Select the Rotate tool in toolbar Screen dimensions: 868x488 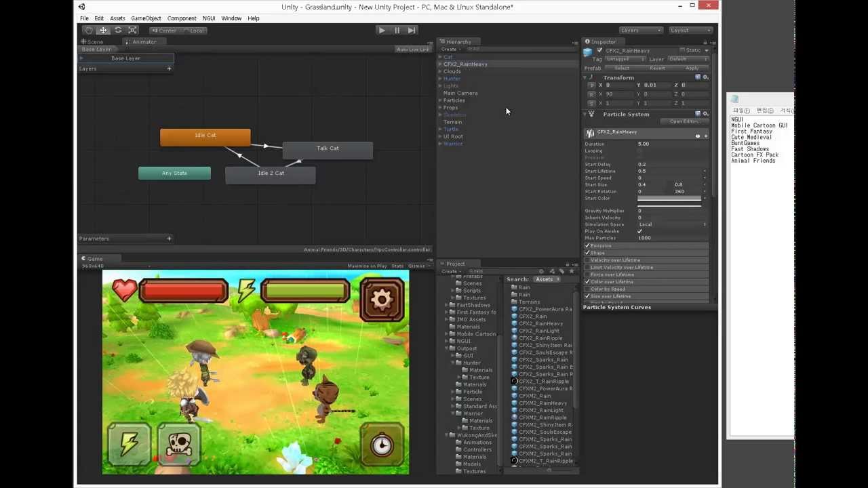118,30
